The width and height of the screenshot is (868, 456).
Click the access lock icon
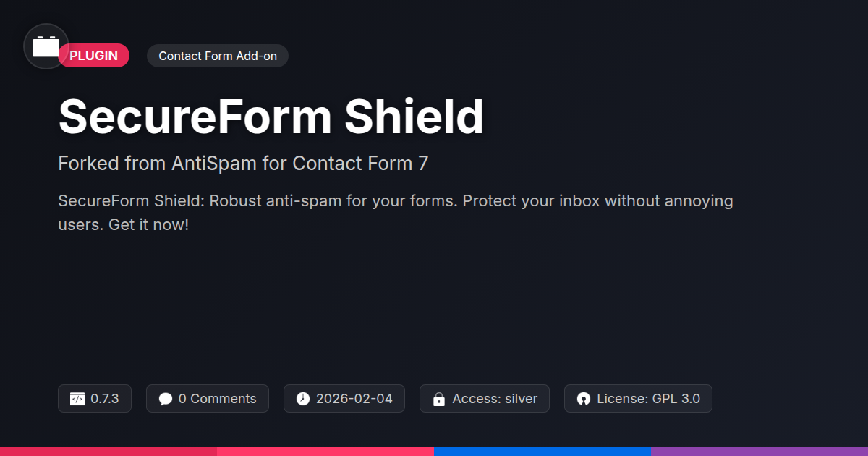pos(438,399)
